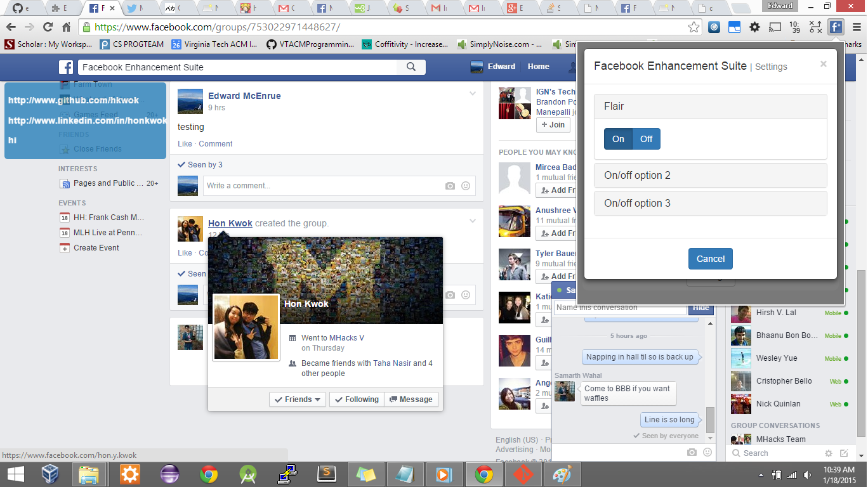
Task: Comment on the testing post
Action: pos(216,144)
